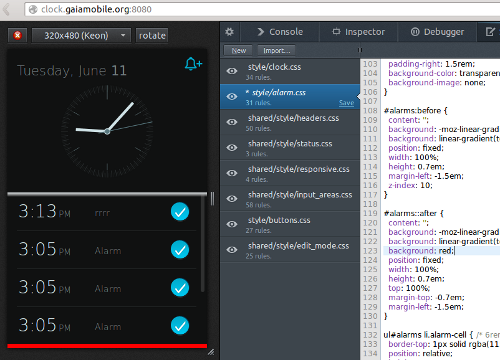Switch to the Console tab

280,32
